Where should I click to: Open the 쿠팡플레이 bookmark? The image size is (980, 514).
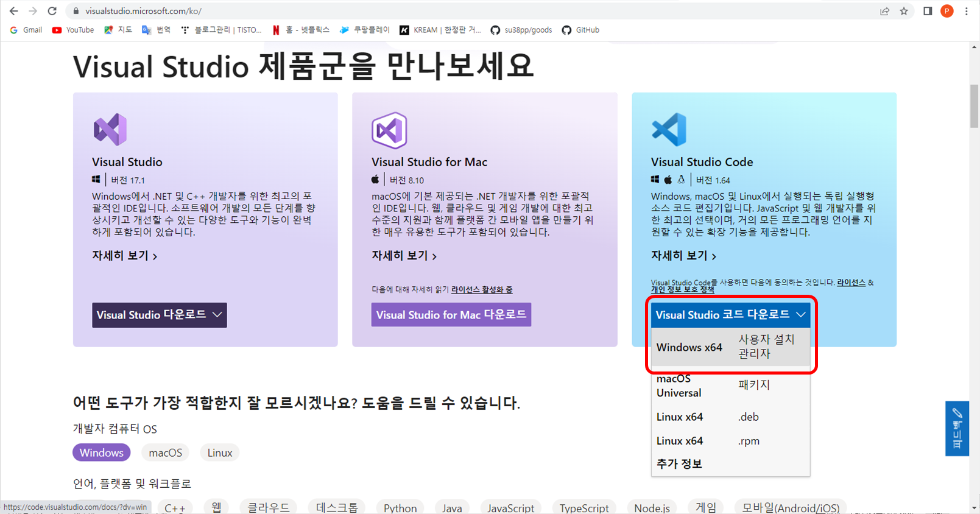(x=364, y=30)
